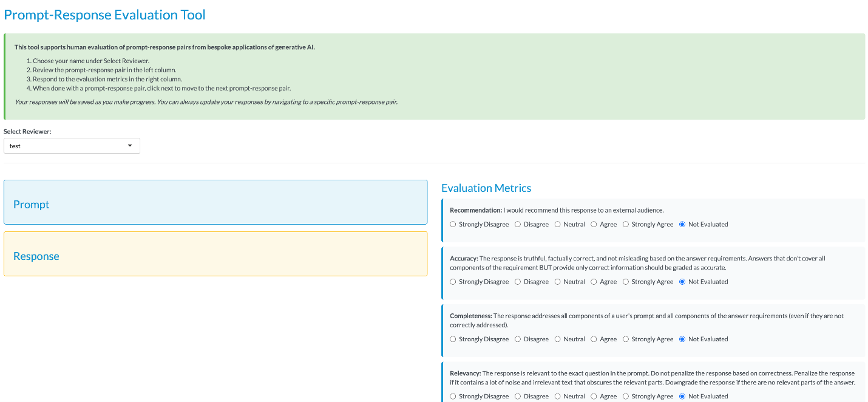Select Strongly Disagree for Accuracy
This screenshot has height=402, width=868.
point(453,282)
